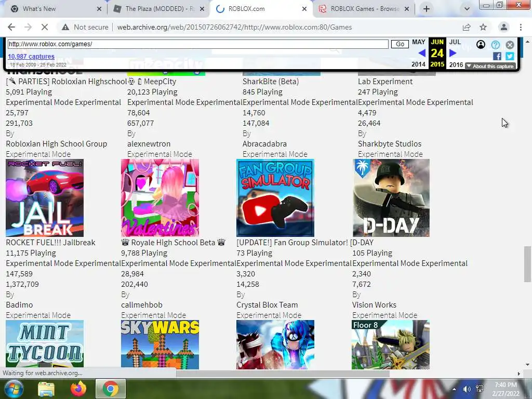532x399 pixels.
Task: Open the Floor 8 game thumbnail
Action: (391, 344)
